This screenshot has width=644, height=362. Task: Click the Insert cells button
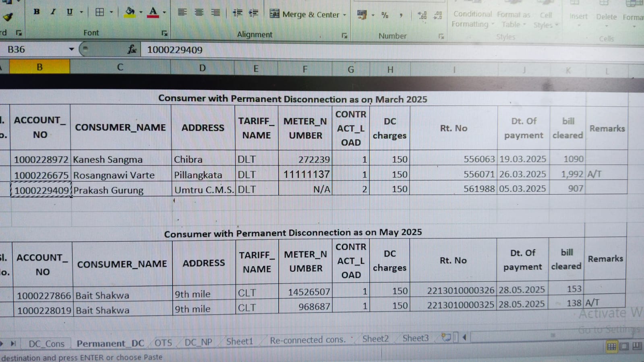click(x=578, y=16)
